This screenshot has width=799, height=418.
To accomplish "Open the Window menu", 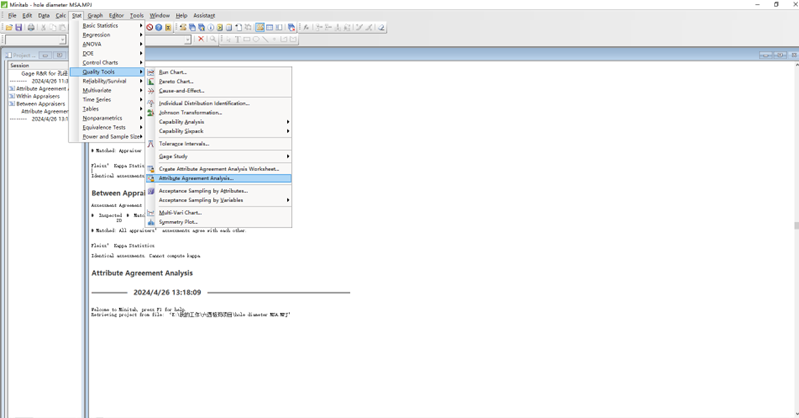I will click(x=159, y=15).
